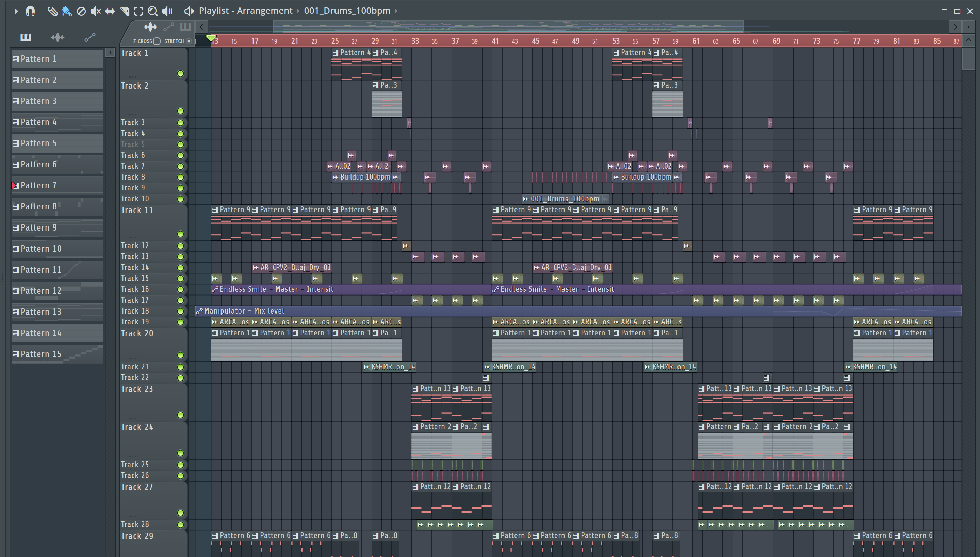This screenshot has height=557, width=980.
Task: Click the dot button beside the overview scrollbar
Action: click(968, 27)
